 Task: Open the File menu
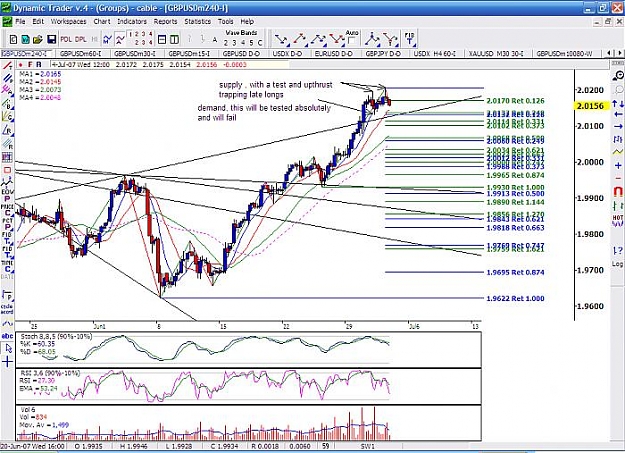(x=20, y=22)
